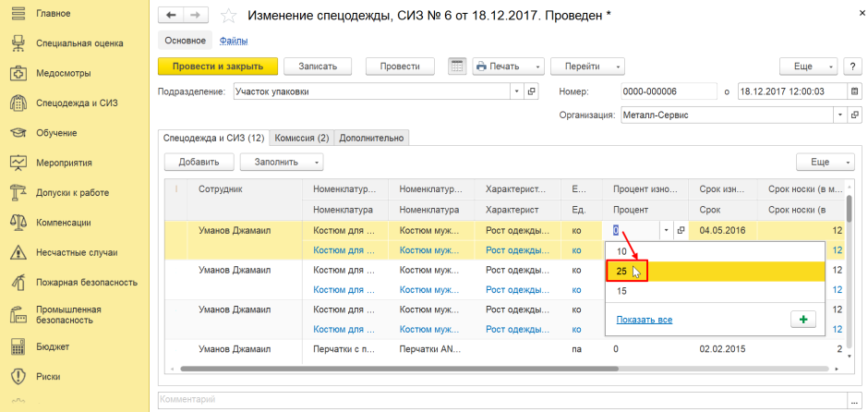Open Несчастные случаи warning icon
Viewport: 868px width, 412px height.
(18, 252)
